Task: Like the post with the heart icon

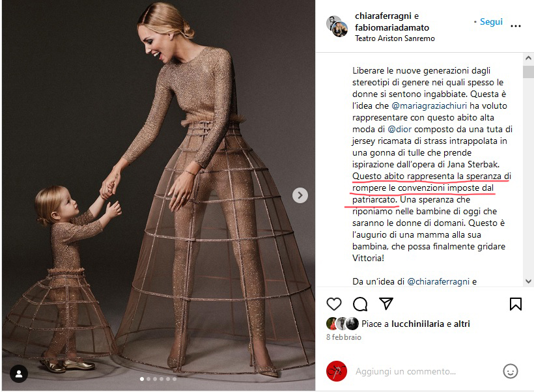Action: coord(333,304)
